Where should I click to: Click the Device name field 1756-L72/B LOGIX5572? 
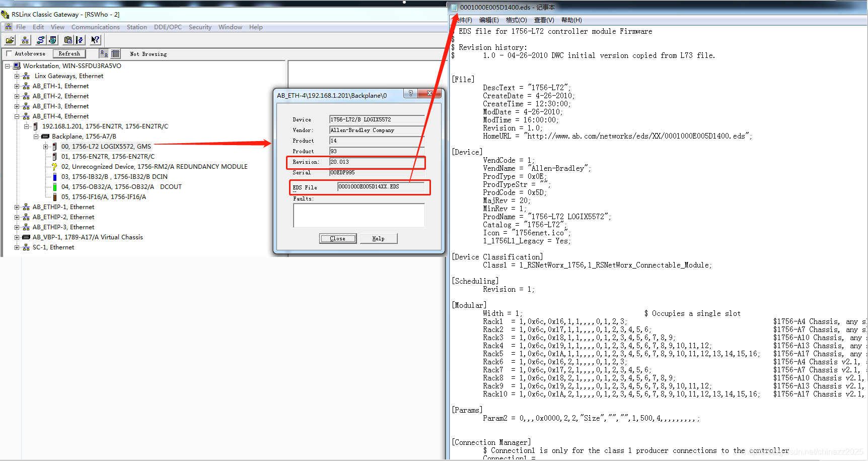377,119
